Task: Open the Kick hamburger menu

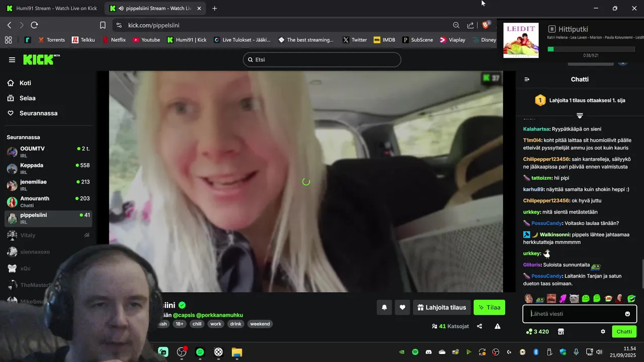Action: pos(12,60)
